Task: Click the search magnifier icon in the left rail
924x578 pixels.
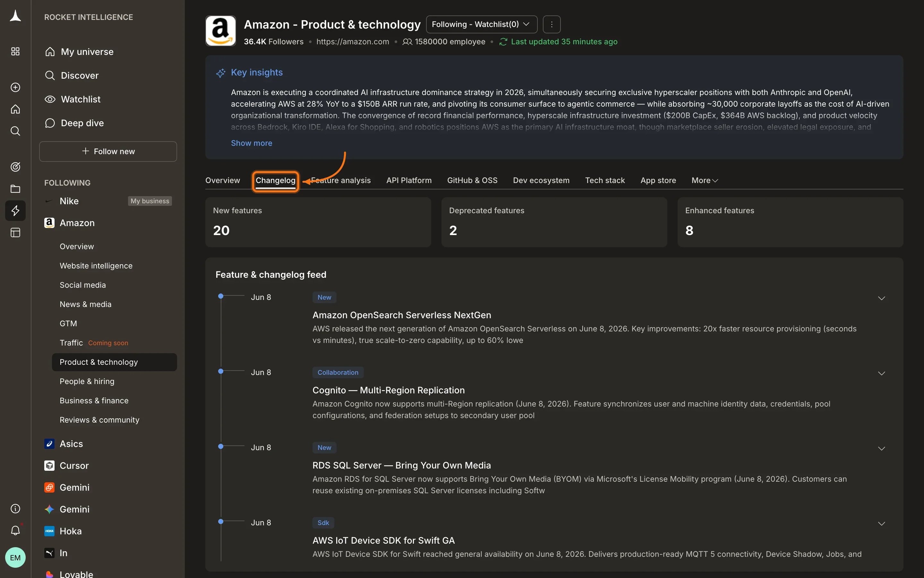Action: click(15, 131)
